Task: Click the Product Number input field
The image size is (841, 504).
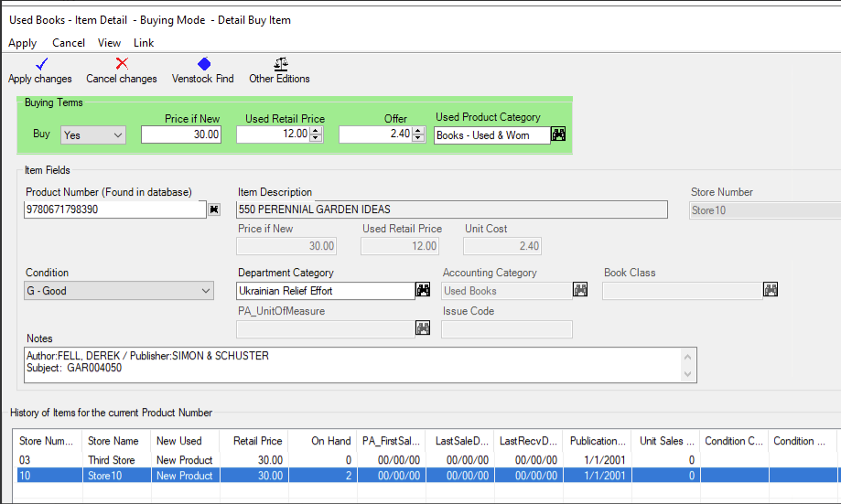Action: [115, 209]
